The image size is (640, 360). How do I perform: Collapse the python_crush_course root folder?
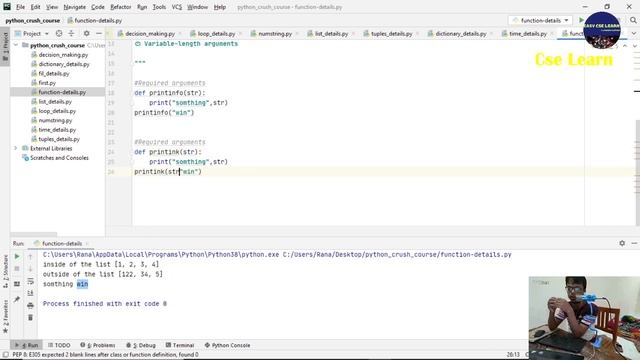16,45
